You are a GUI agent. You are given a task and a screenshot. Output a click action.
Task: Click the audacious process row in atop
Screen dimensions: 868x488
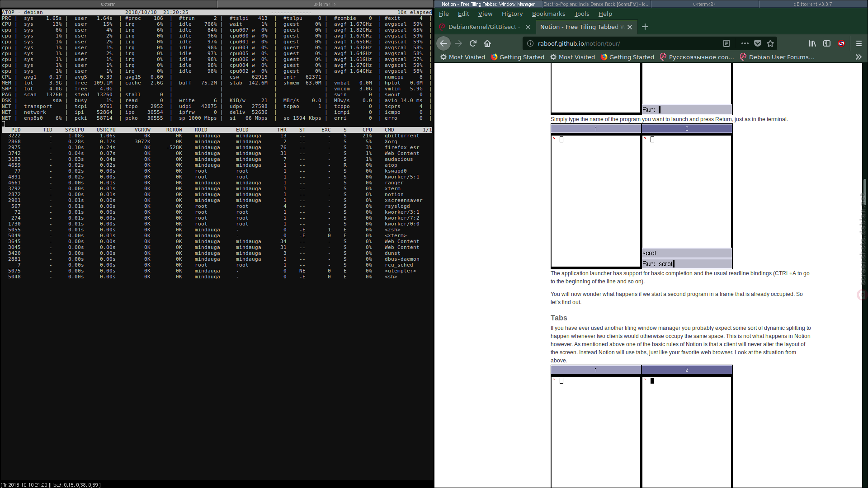[x=216, y=160]
